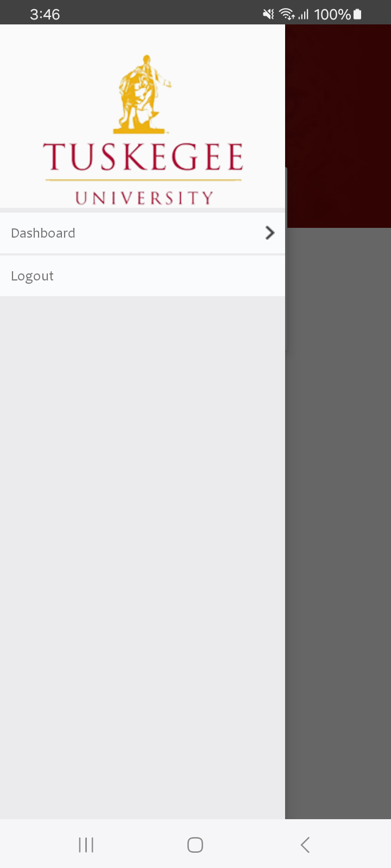Click the thin separator between Dashboard and Logout

142,254
